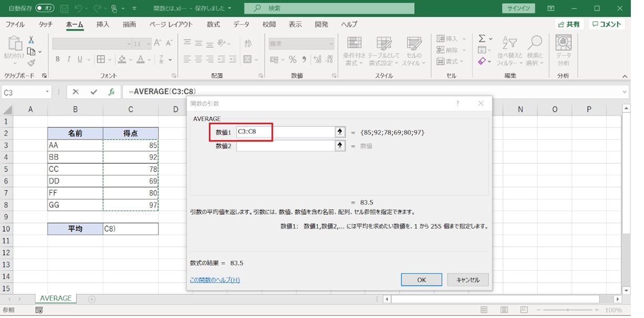Expand the formula bar chevron
Viewport: 644px width, 318px height.
[x=625, y=92]
